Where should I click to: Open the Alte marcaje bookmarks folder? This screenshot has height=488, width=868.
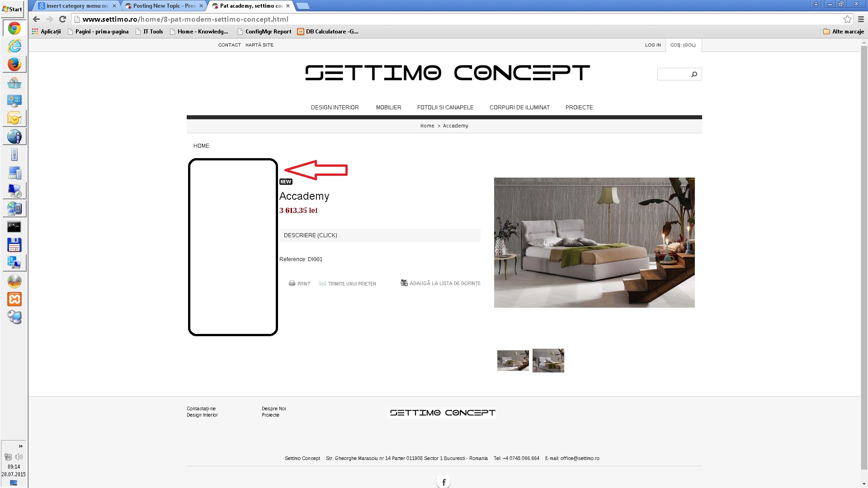(x=843, y=32)
